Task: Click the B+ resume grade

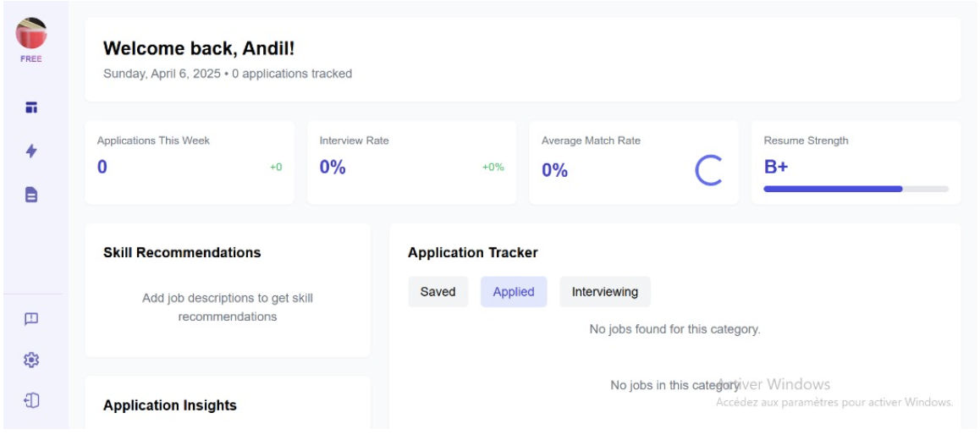Action: (776, 167)
